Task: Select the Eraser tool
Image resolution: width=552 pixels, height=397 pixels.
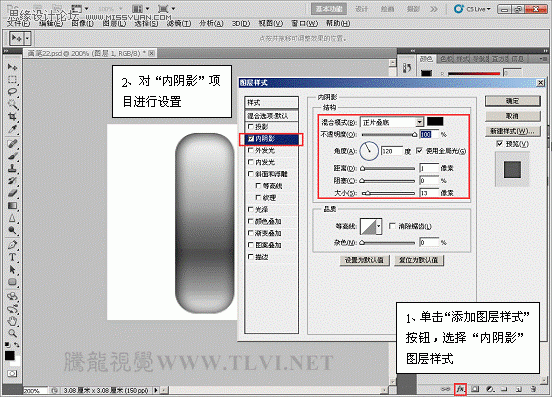Action: (x=12, y=193)
